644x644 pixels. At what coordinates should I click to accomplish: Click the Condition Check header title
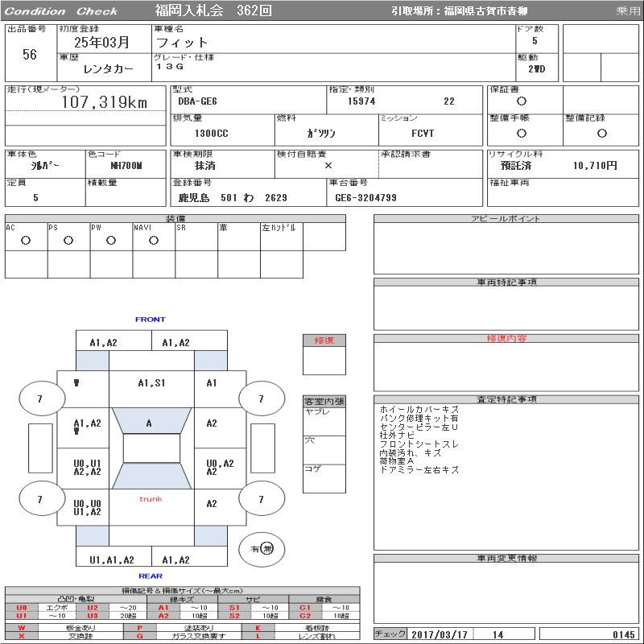(x=62, y=11)
